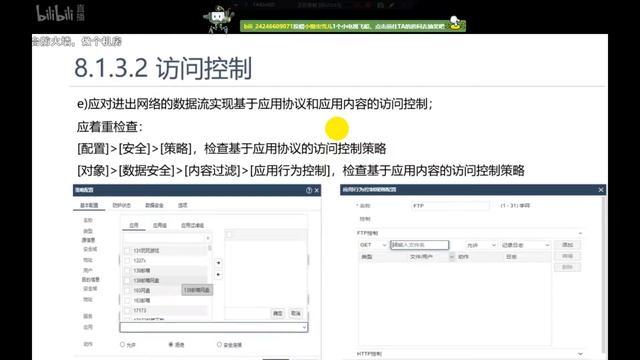The width and height of the screenshot is (640, 360).
Task: Open the tab between 基本配置 and 数据安全
Action: [x=122, y=205]
